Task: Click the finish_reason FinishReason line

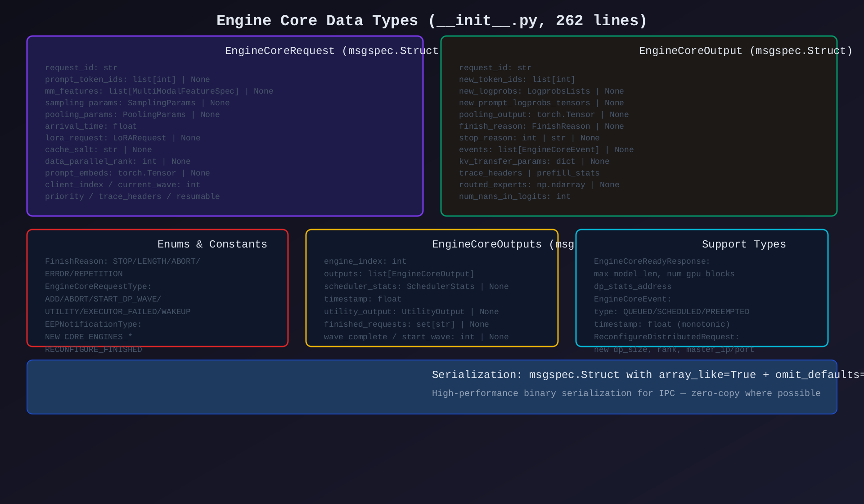Action: [541, 126]
